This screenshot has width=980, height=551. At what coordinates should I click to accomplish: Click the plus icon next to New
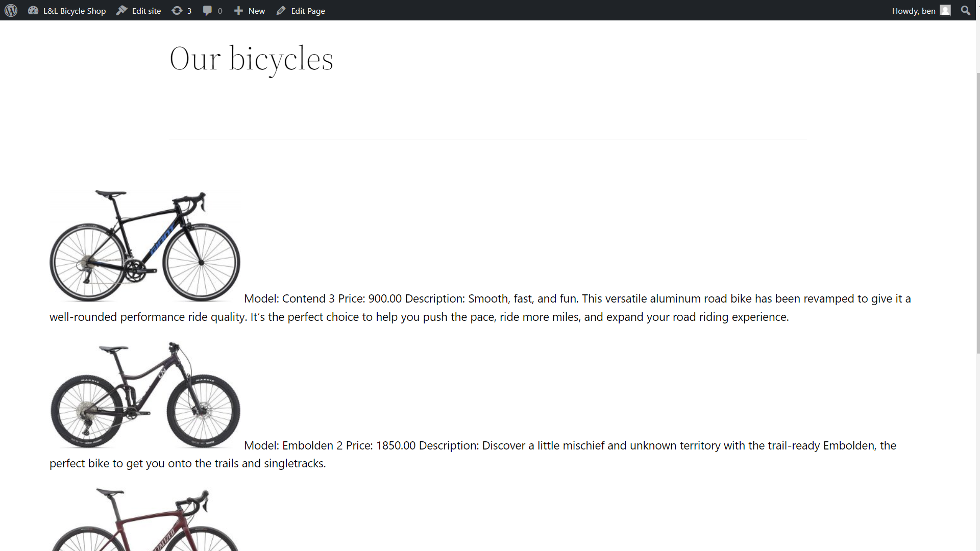coord(238,10)
